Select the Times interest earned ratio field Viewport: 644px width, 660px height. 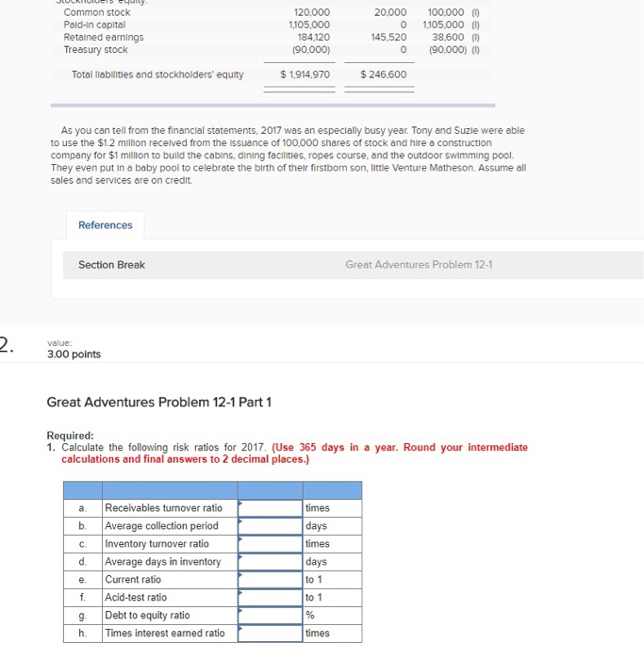[x=270, y=634]
